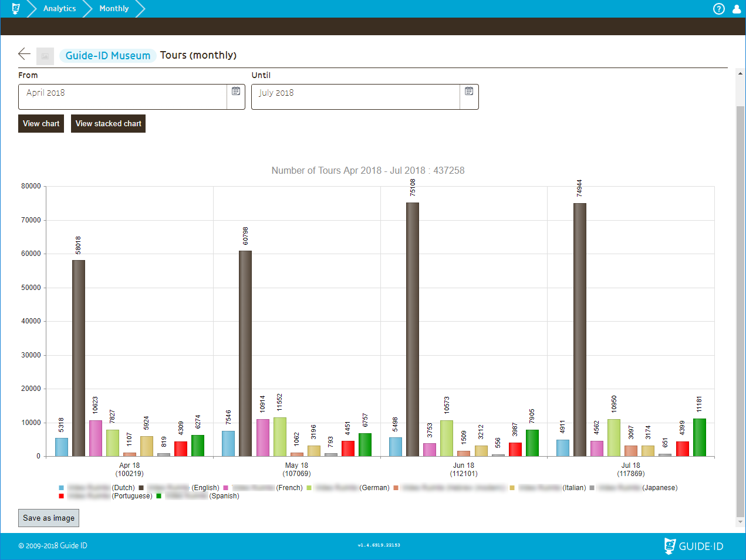The image size is (746, 560).
Task: Open the Until date calendar icon
Action: (x=469, y=92)
